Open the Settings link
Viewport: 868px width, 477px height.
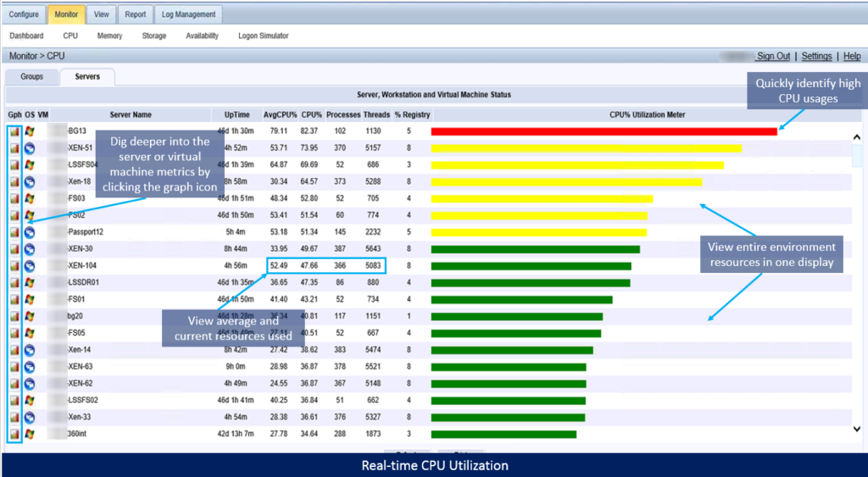point(816,56)
